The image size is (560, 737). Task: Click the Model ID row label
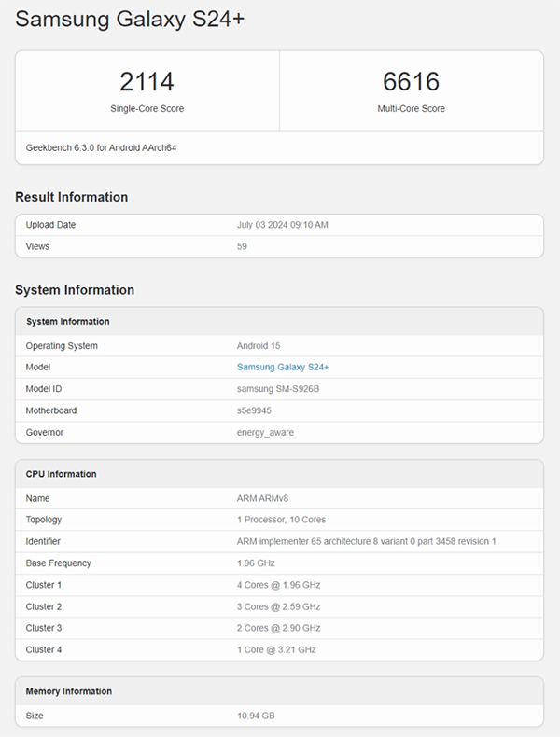(x=44, y=389)
